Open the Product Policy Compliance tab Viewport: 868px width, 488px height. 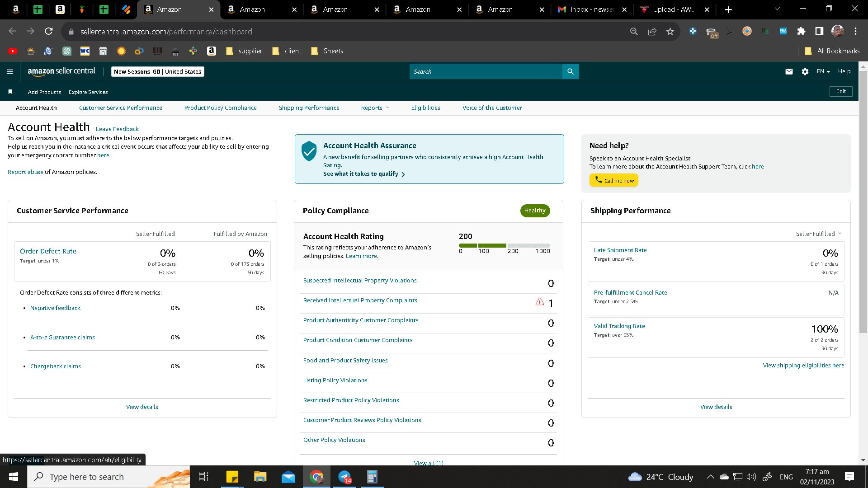(x=220, y=108)
